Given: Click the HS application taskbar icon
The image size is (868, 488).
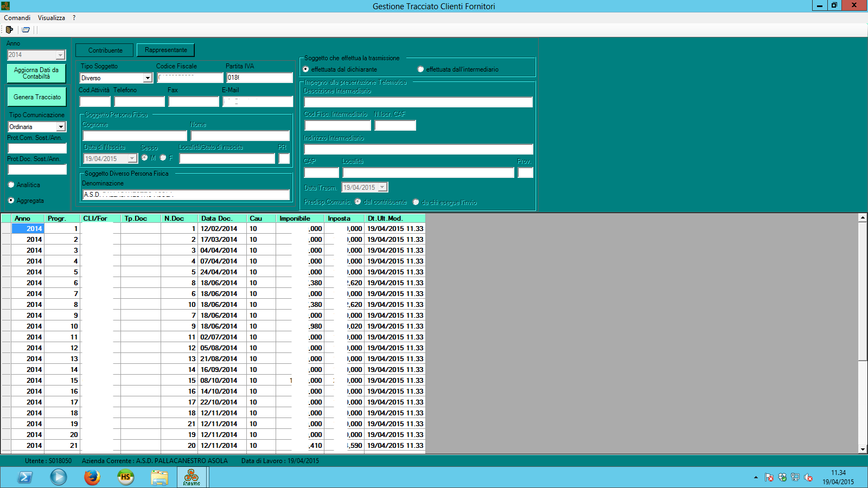Looking at the screenshot, I should click(x=125, y=477).
